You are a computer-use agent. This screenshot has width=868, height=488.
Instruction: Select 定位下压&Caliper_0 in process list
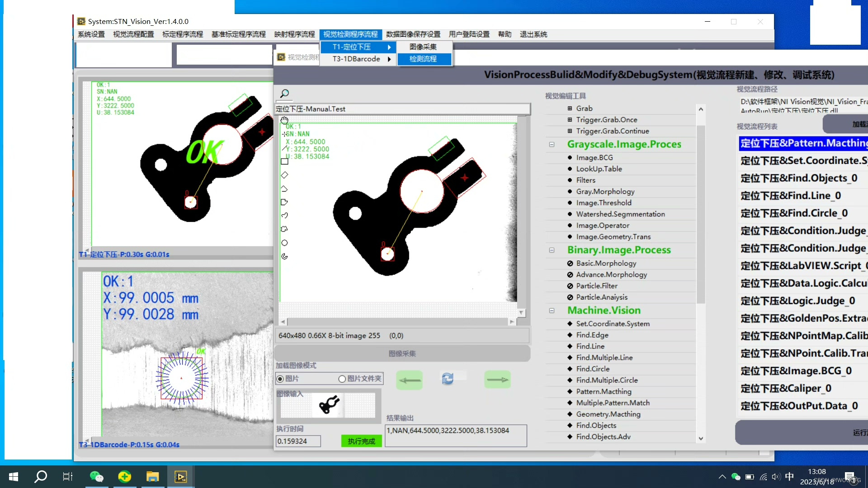tap(786, 389)
